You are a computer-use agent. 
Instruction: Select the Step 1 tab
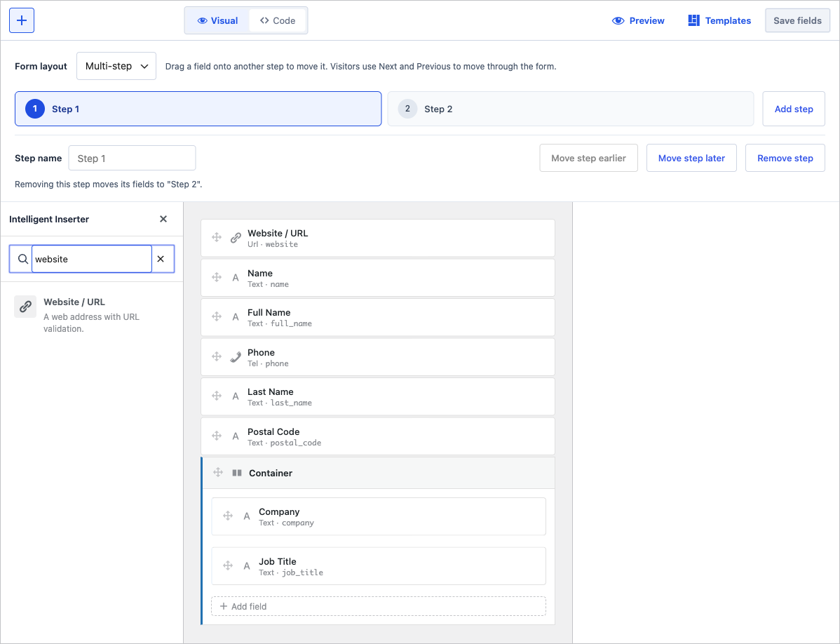click(198, 109)
